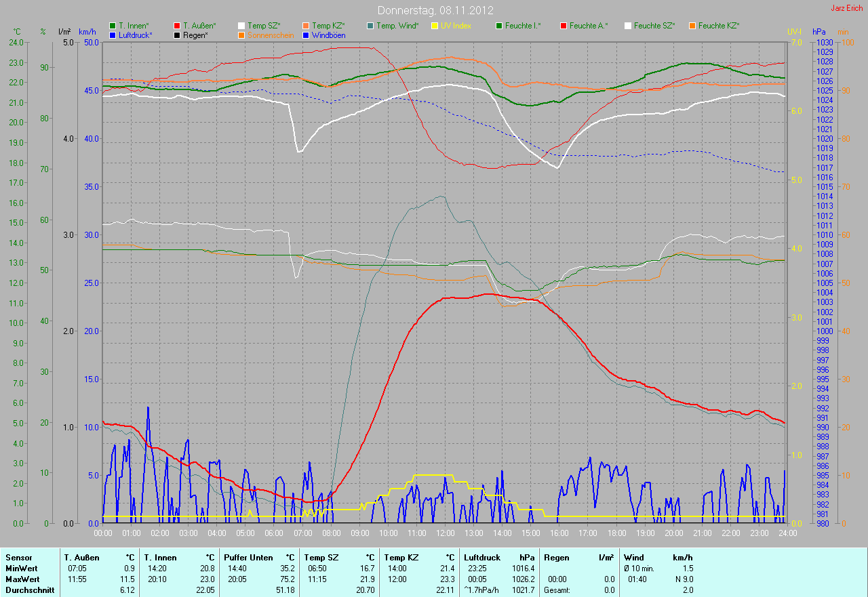The image size is (868, 597).
Task: Click the blue swatch beside Windböen
Action: 307,35
